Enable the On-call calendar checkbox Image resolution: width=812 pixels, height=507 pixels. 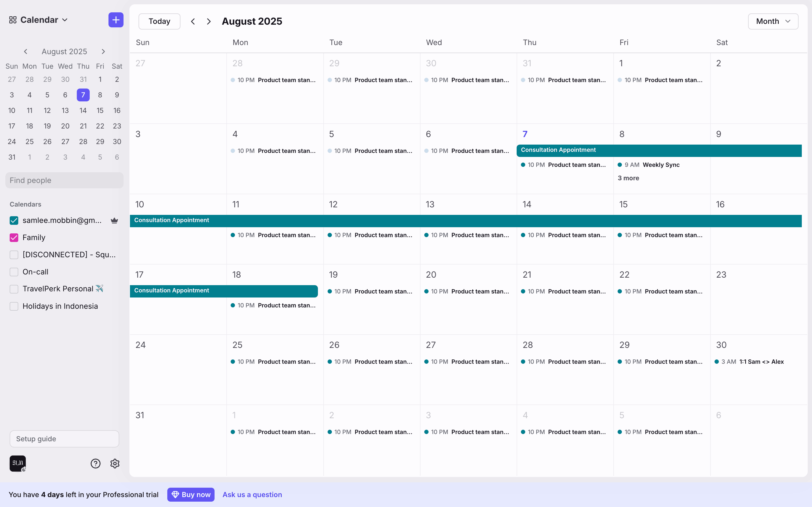(x=14, y=272)
